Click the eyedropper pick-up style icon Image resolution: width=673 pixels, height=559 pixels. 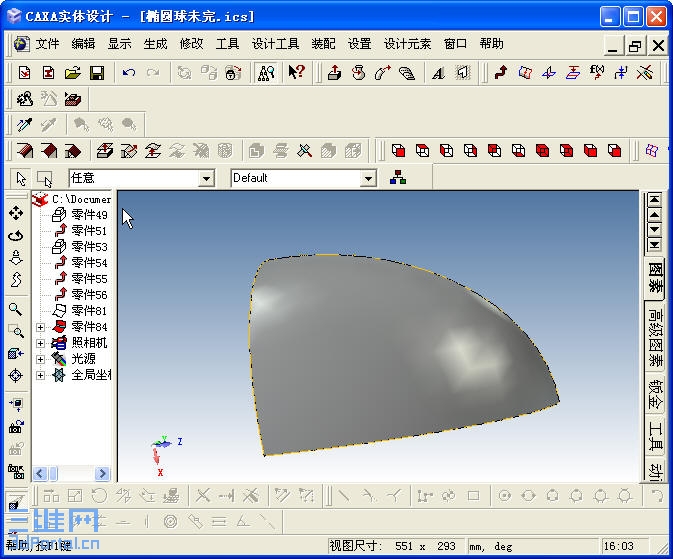24,125
